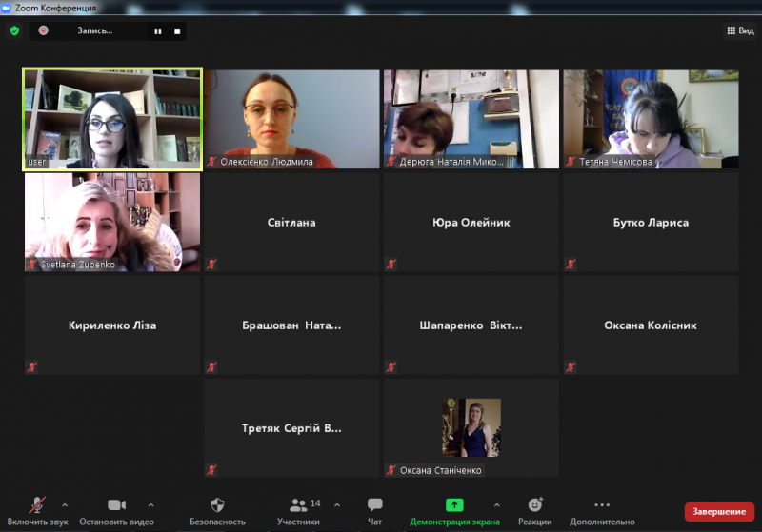762x532 pixels.
Task: Pause the recording
Action: pos(158,31)
